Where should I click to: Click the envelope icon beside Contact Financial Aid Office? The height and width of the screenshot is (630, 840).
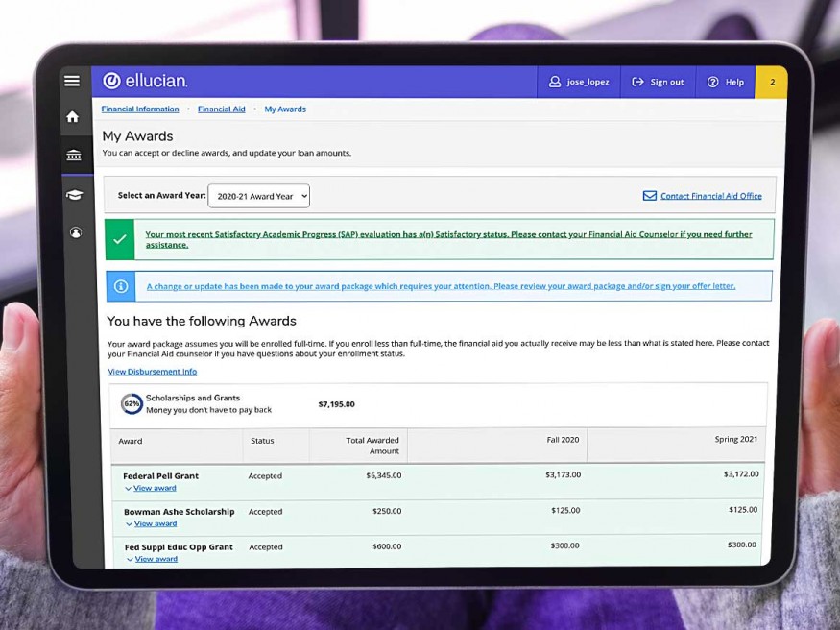tap(649, 196)
